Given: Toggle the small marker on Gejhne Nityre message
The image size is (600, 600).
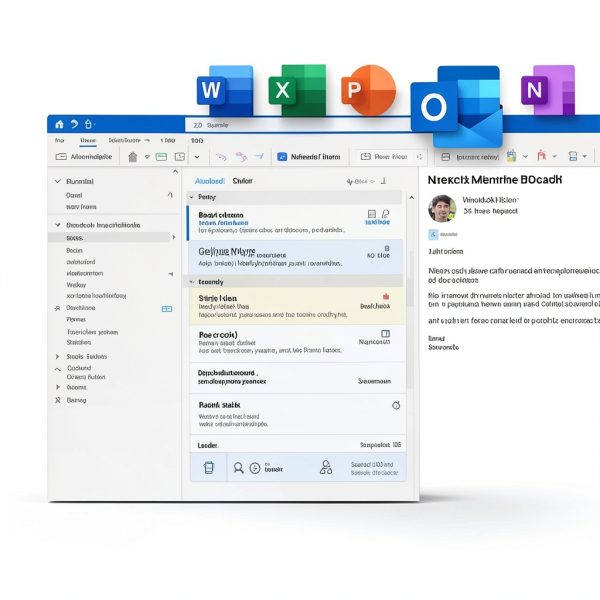Looking at the screenshot, I should pos(387,248).
